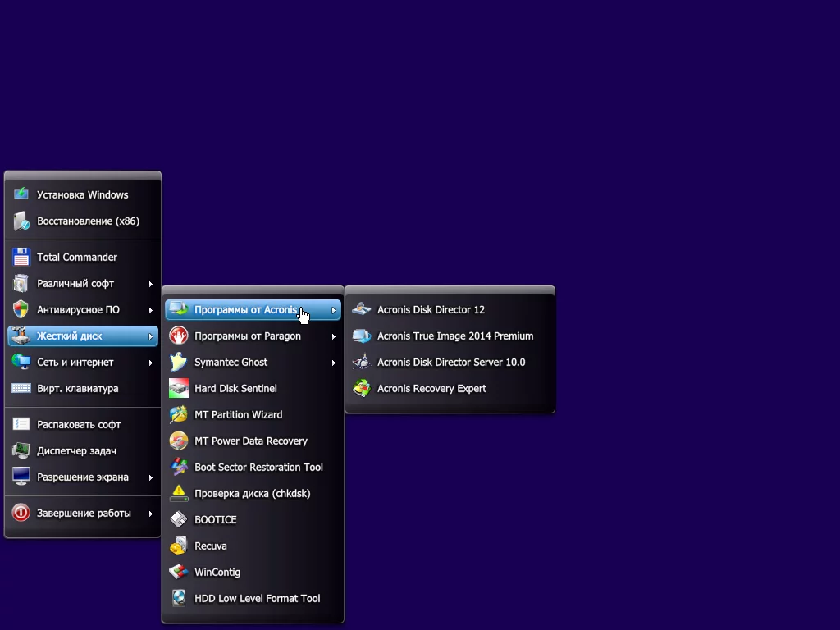Expand the Разрешение экрана submenu arrow
The height and width of the screenshot is (630, 840).
click(151, 477)
